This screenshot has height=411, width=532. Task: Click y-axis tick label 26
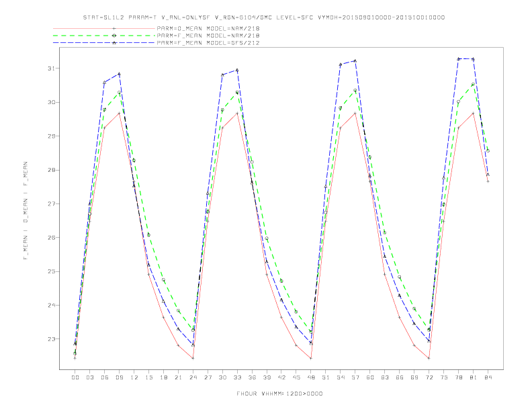[51, 238]
